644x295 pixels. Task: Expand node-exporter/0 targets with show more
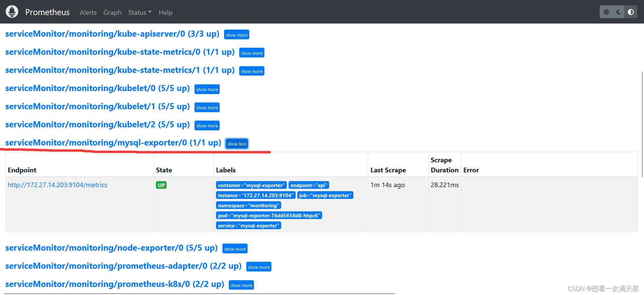(x=235, y=249)
